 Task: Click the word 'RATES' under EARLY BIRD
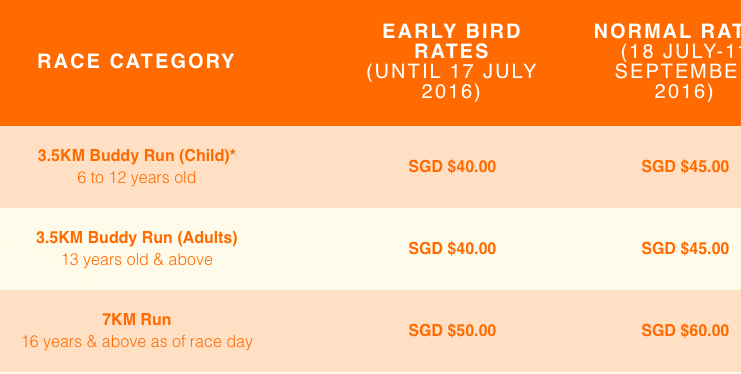point(452,52)
